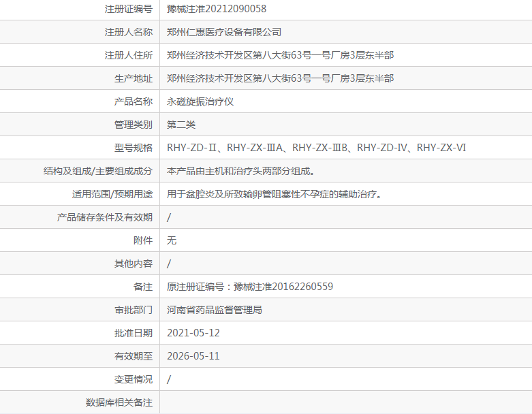The image size is (532, 414).
Task: Select the 数据库相关备注 label
Action: 119,402
